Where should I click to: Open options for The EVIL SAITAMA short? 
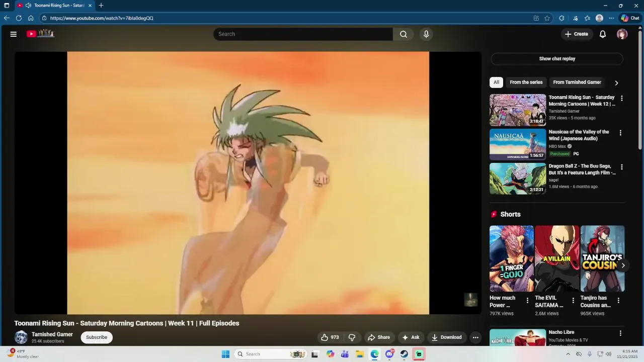[573, 301]
